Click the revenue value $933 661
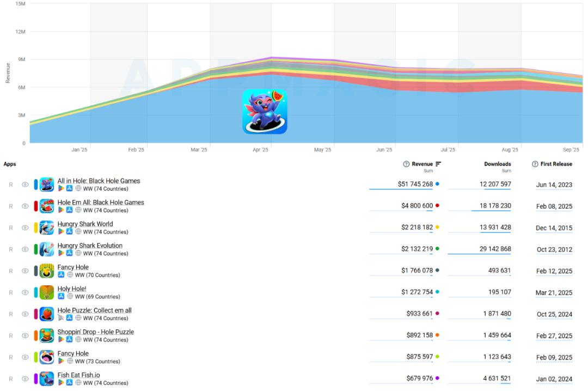Image resolution: width=588 pixels, height=391 pixels. click(x=419, y=313)
